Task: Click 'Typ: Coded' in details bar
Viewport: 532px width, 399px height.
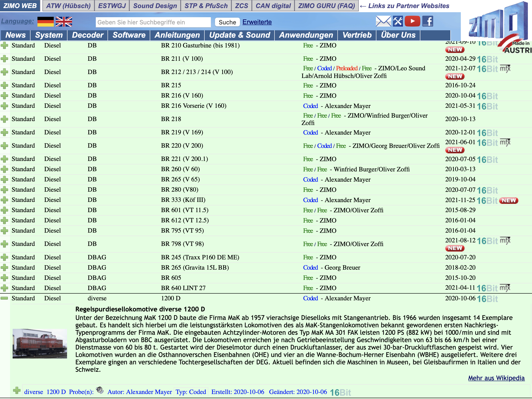Action: click(x=191, y=392)
